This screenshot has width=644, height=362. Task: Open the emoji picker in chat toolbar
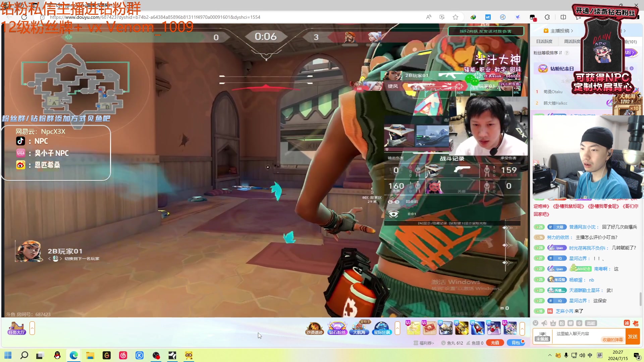(536, 323)
